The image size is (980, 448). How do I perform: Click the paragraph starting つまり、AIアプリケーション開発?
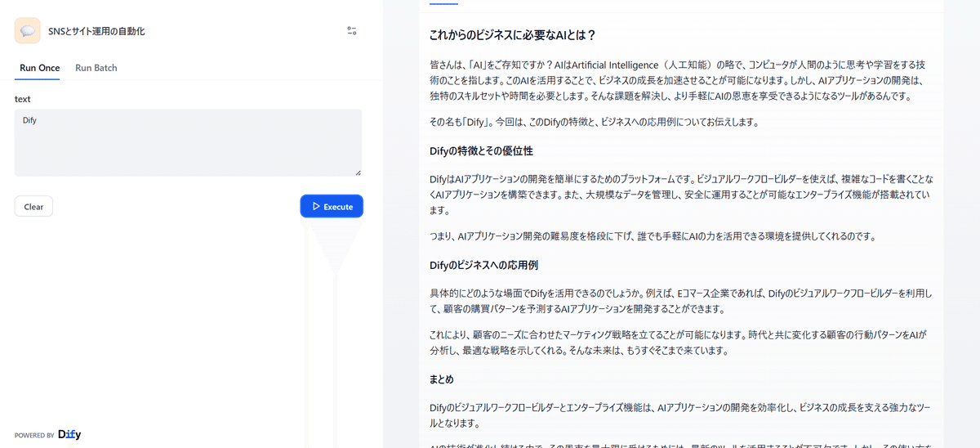[653, 236]
